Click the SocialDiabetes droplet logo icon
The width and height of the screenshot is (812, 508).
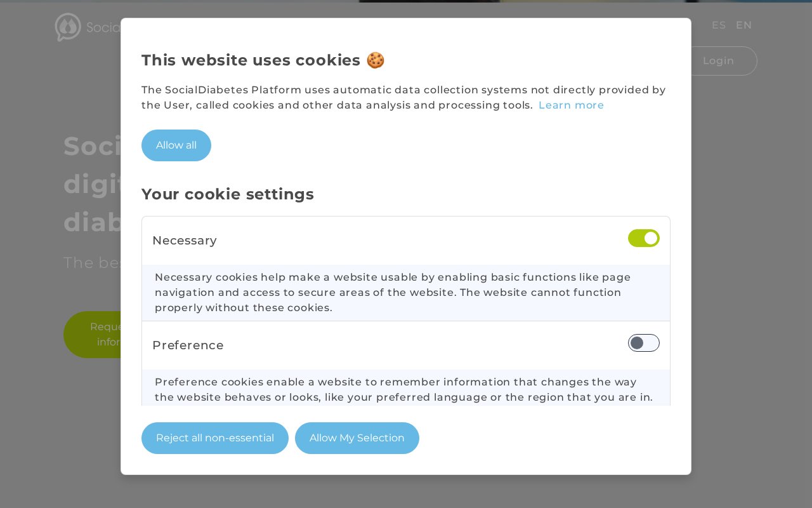click(x=68, y=27)
